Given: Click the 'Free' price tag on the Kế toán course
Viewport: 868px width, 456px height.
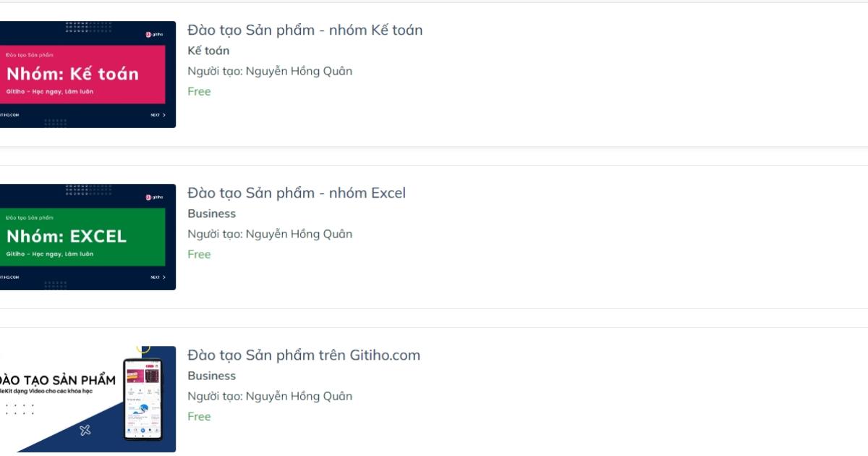Looking at the screenshot, I should (x=199, y=91).
